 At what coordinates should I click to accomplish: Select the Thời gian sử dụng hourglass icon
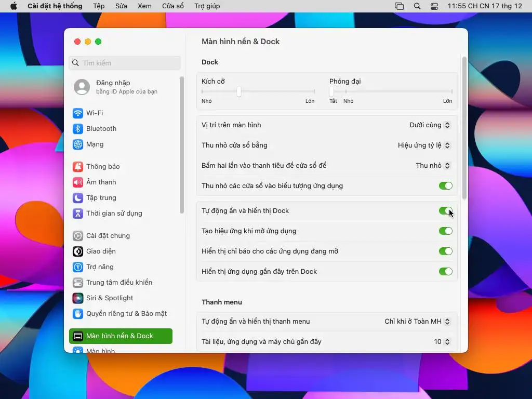pyautogui.click(x=78, y=214)
